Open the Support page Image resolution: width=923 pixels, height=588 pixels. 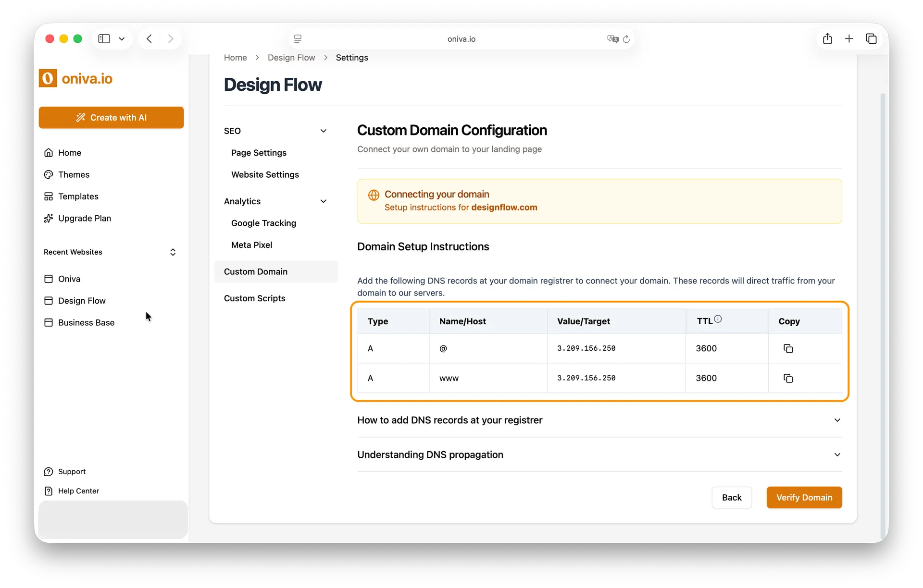click(71, 471)
